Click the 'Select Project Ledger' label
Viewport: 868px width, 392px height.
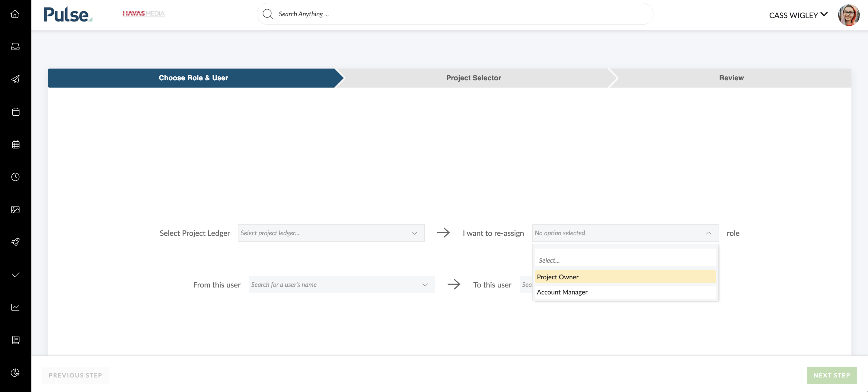pos(195,233)
